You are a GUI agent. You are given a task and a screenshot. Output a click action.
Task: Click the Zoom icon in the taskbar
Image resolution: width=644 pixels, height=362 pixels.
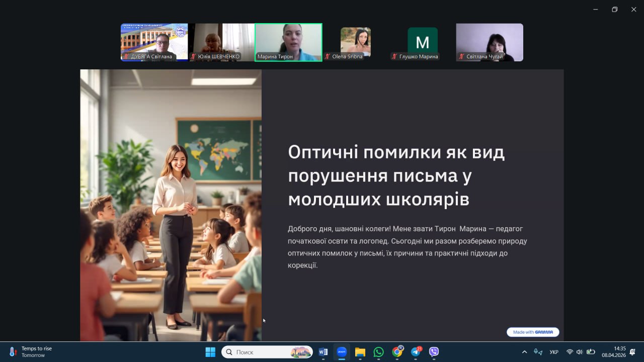tap(342, 352)
